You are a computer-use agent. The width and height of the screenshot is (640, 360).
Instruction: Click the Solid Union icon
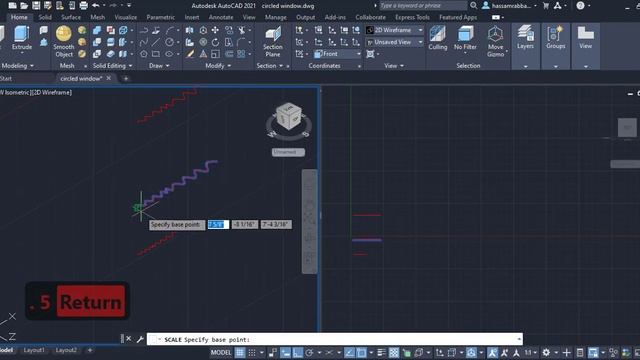pos(97,30)
